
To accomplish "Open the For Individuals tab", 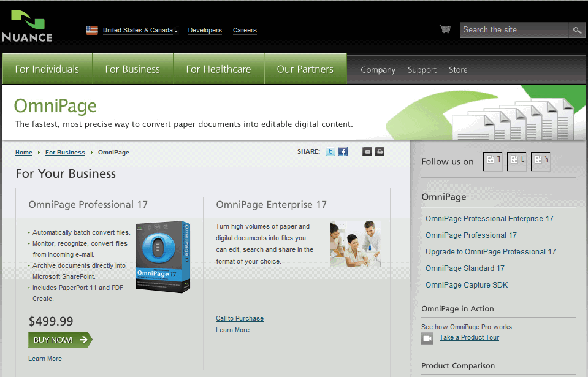I will coord(47,69).
